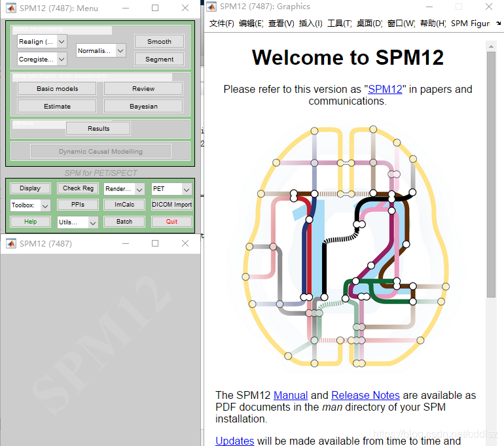Click the 'Welcome to SPM12' heading
The height and width of the screenshot is (446, 504).
(348, 57)
